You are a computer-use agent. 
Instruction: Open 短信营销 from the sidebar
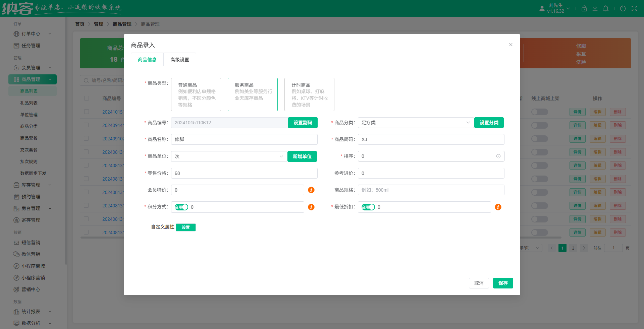click(x=31, y=242)
